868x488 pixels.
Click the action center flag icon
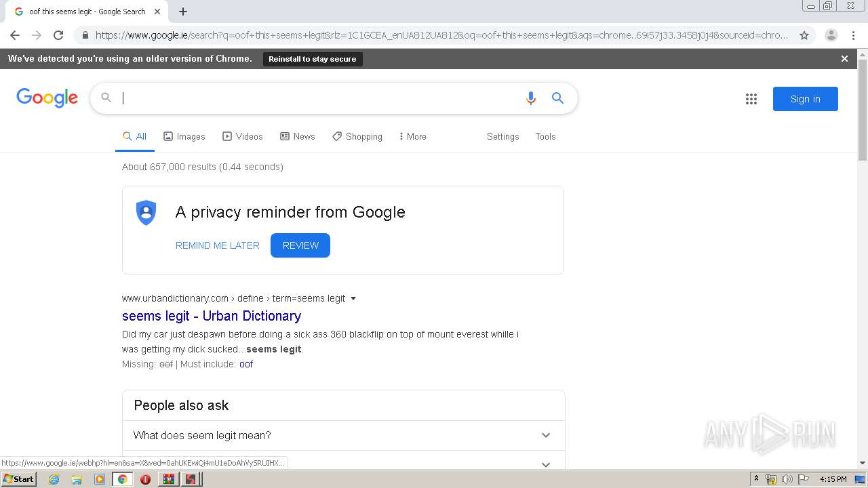click(x=804, y=479)
